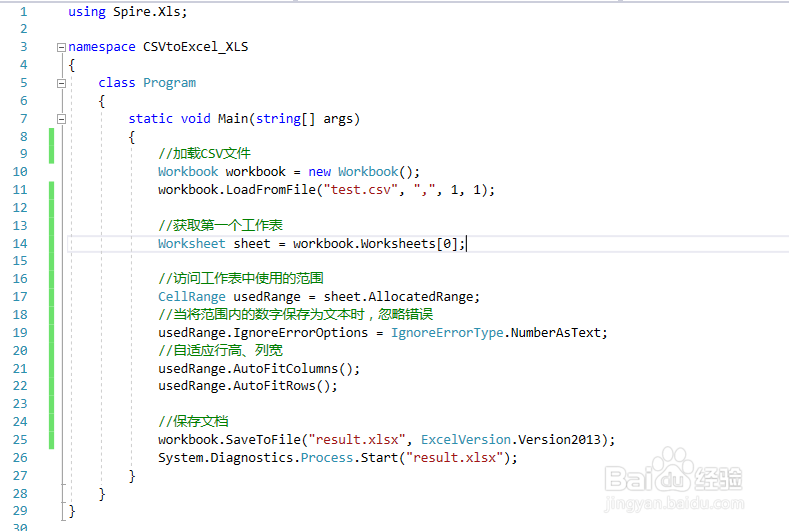Click the CSVtoExcel_XLS namespace name

195,47
